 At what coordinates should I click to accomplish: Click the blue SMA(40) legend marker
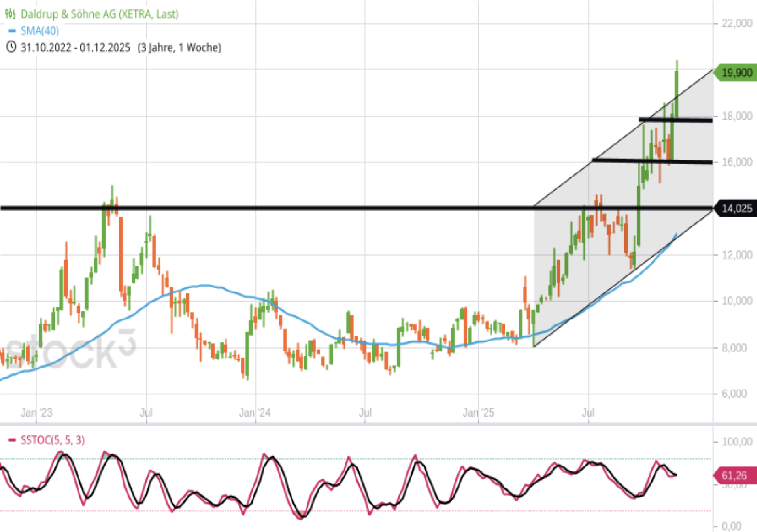coord(12,31)
